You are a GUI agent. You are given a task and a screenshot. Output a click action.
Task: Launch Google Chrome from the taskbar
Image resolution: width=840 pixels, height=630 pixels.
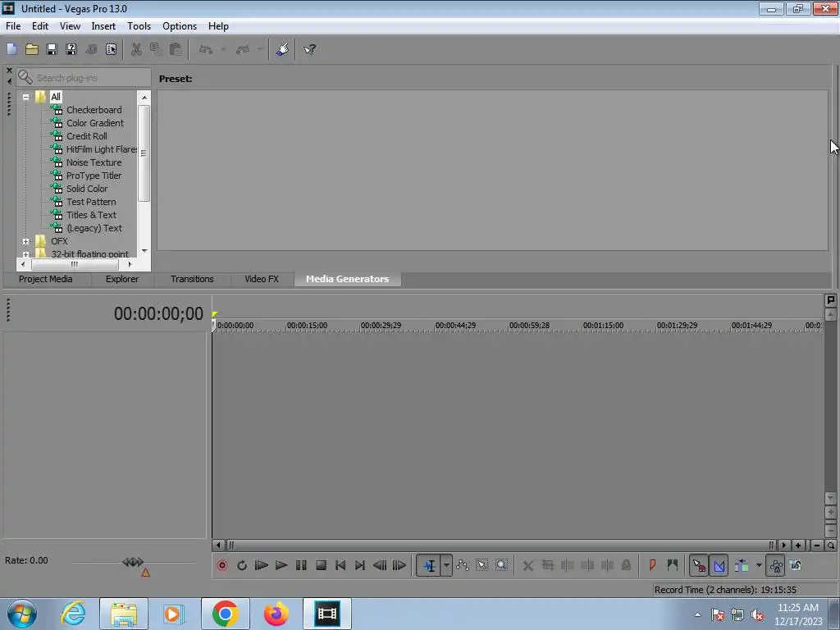[x=225, y=614]
